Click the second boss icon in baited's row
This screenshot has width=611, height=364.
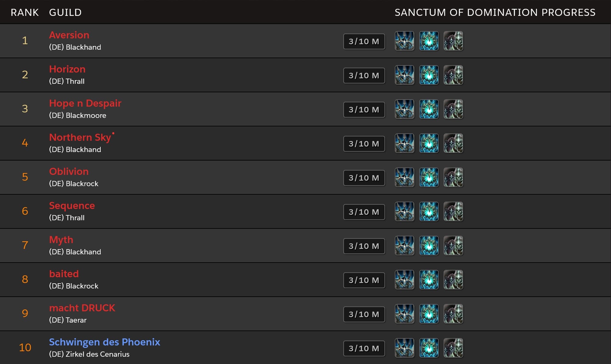point(429,280)
